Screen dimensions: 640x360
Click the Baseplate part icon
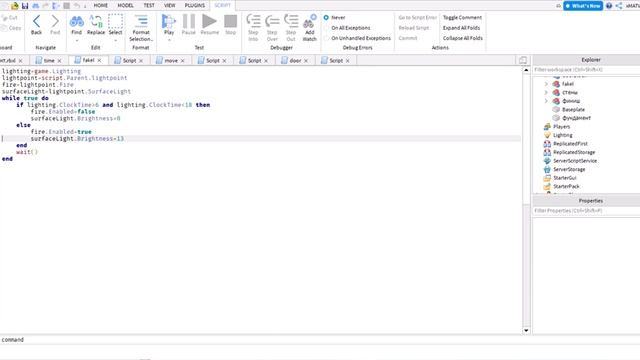point(556,109)
